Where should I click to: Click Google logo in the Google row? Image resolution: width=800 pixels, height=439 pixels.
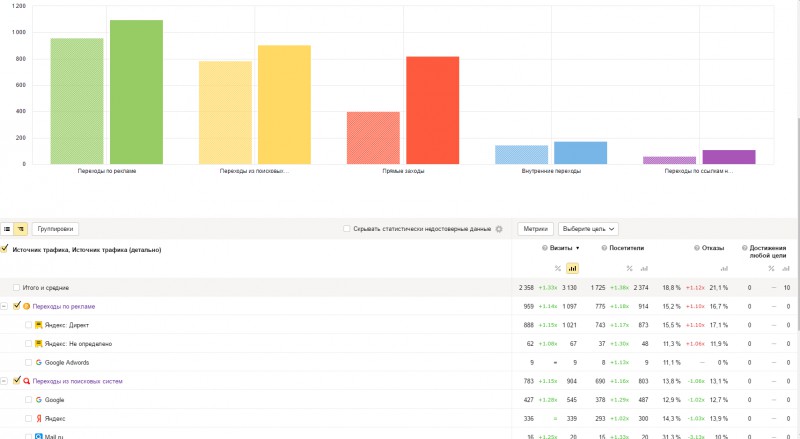pos(38,400)
